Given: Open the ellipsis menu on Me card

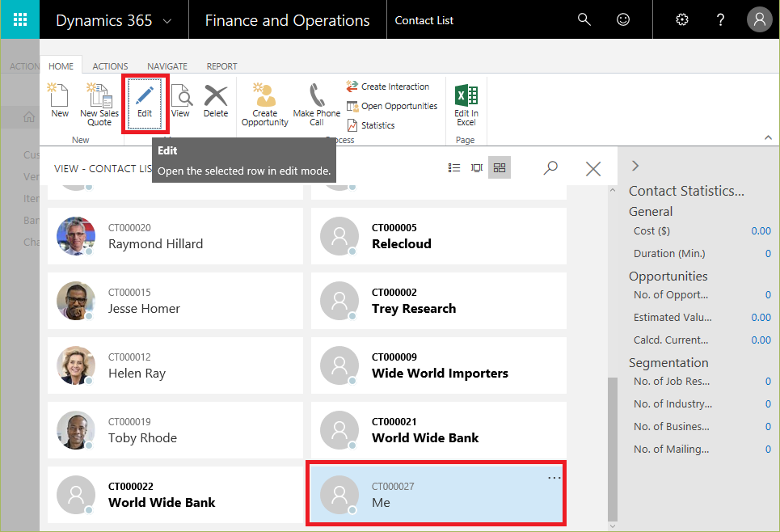Looking at the screenshot, I should 554,478.
